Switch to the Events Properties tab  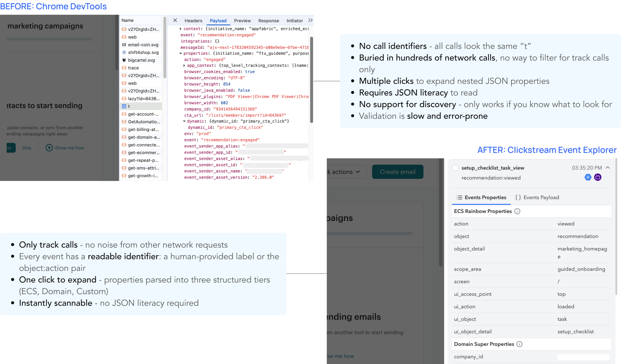[x=481, y=197]
